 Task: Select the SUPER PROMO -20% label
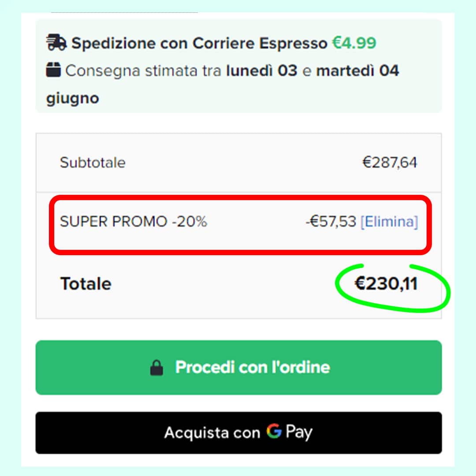[133, 221]
